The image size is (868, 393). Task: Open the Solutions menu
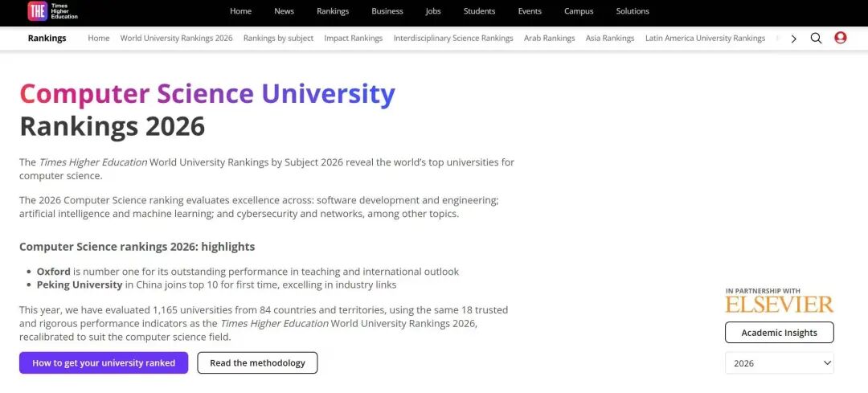(633, 11)
